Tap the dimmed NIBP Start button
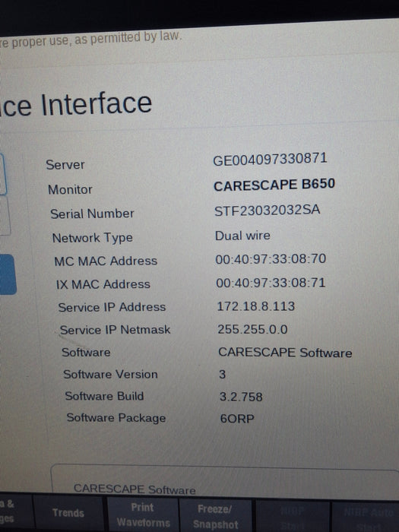The width and height of the screenshot is (399, 532). point(293,518)
